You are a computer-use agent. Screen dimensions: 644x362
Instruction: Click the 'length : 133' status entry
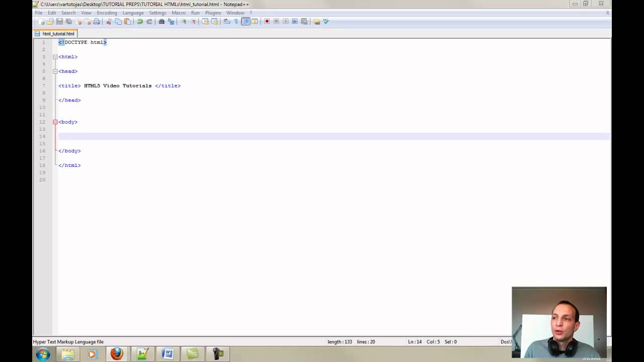click(340, 342)
